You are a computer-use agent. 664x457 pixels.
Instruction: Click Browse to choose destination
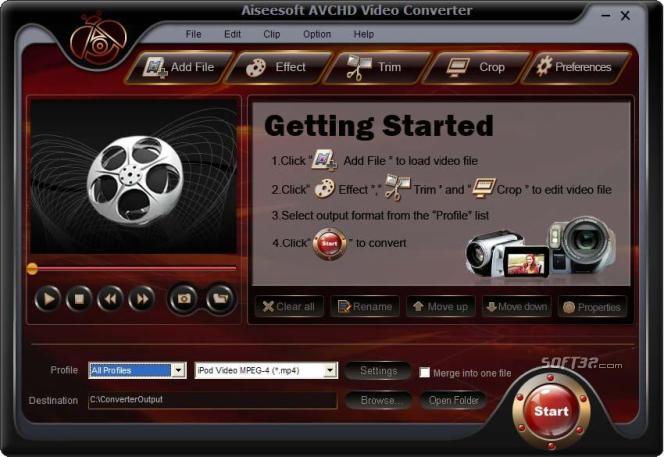pos(378,400)
